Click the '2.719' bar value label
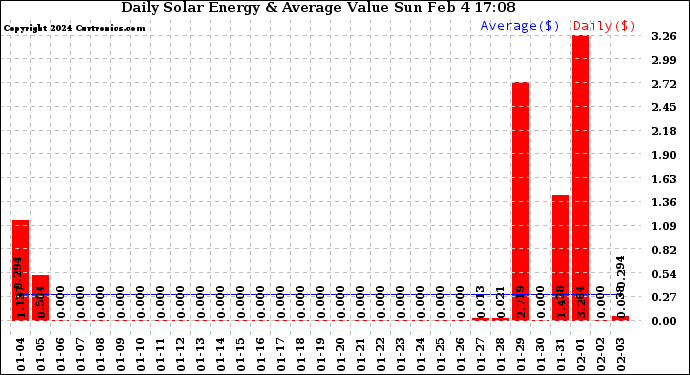Screen dimensions: 690x375 click(x=521, y=302)
